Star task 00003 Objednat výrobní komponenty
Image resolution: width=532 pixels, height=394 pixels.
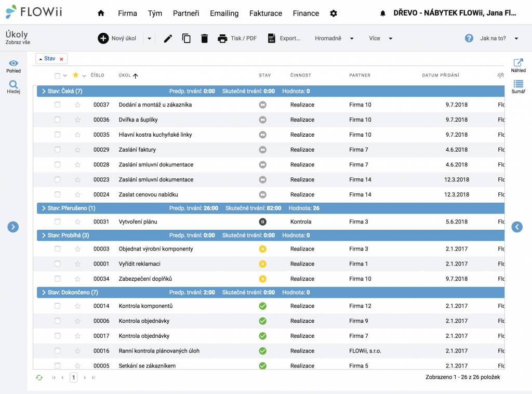[x=78, y=249]
